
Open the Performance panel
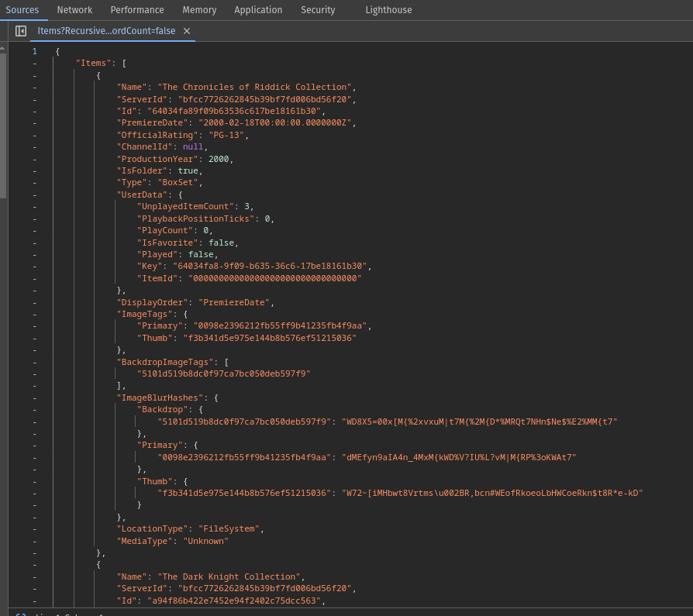coord(137,10)
